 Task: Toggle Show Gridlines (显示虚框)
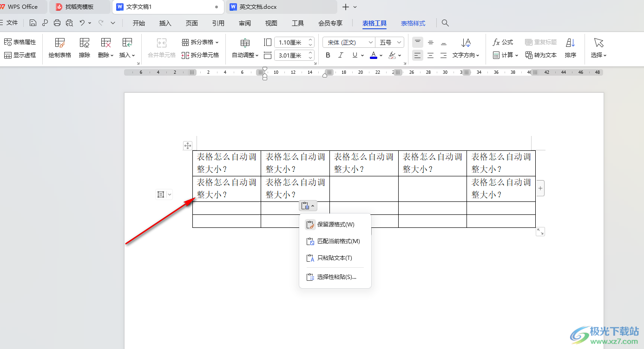coord(20,55)
